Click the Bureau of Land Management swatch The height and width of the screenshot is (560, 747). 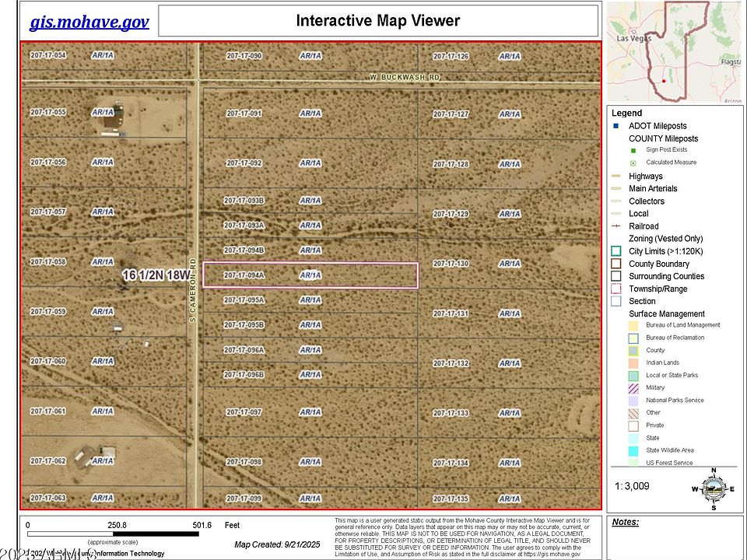633,325
